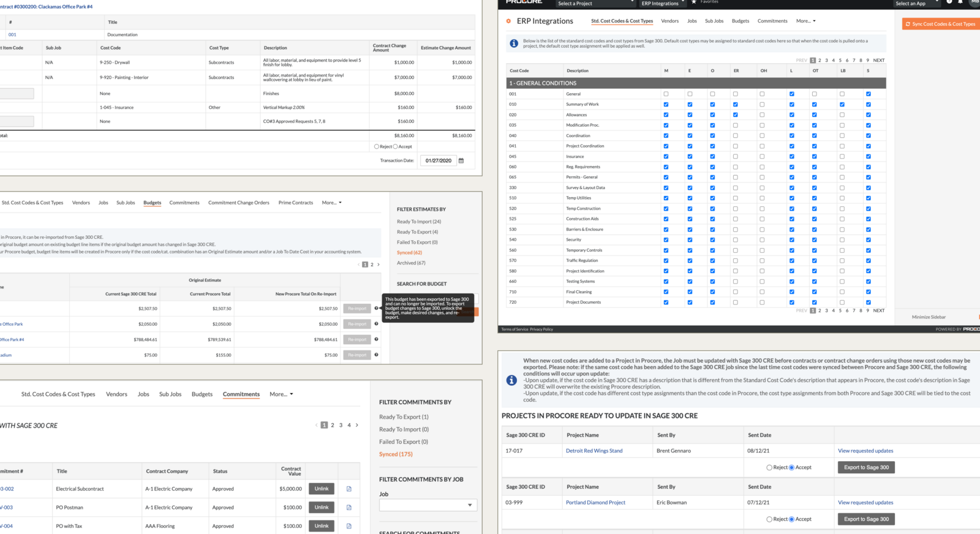The width and height of the screenshot is (980, 534).
Task: Click Terms of Service in Procore footer
Action: (514, 329)
